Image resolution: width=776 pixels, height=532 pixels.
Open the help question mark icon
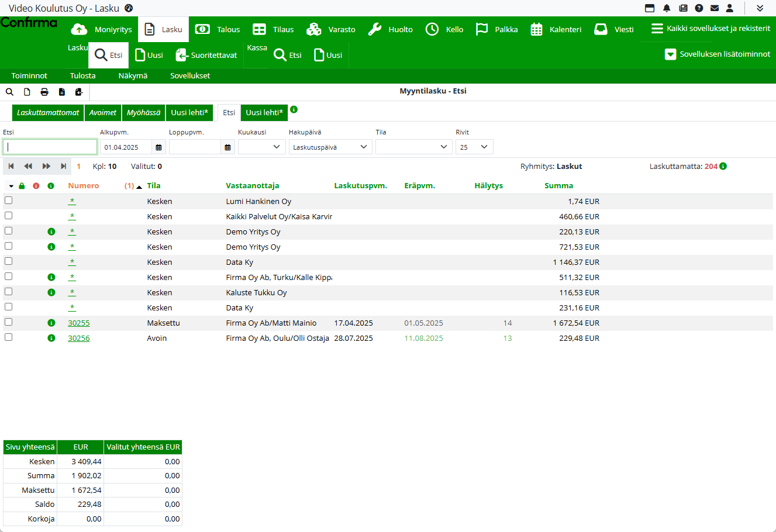(x=699, y=8)
